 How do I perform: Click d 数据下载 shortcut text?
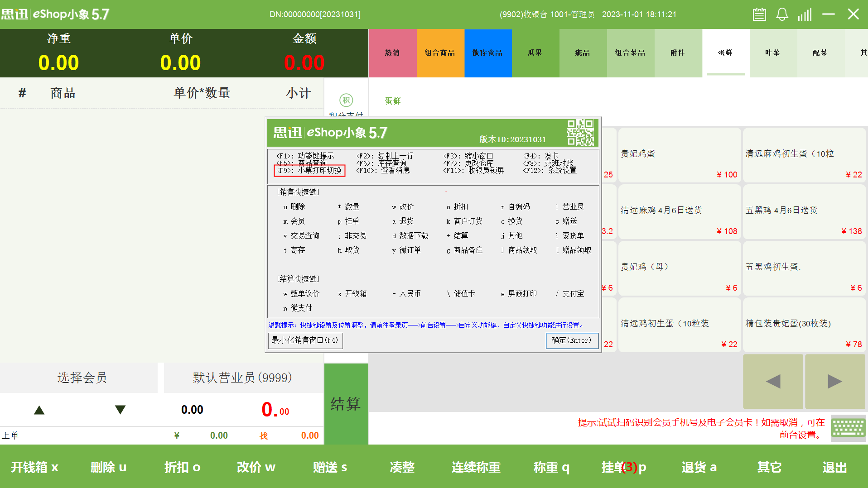pyautogui.click(x=410, y=236)
